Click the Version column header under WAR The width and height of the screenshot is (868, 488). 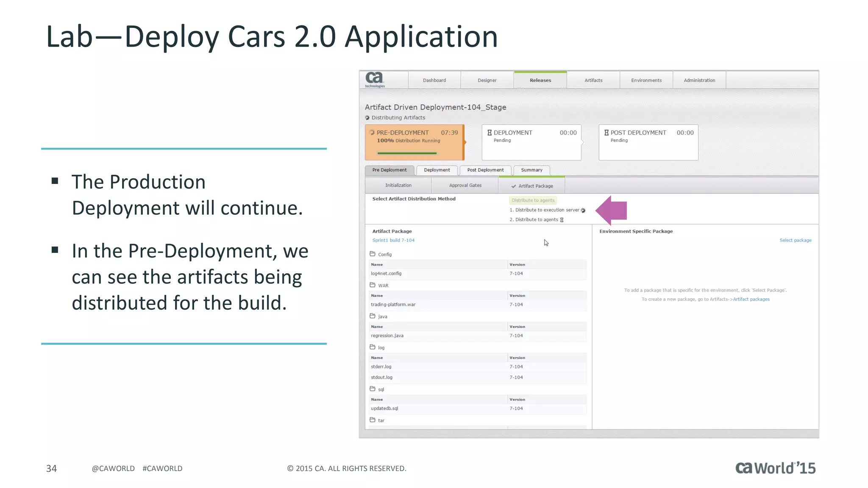547,296
